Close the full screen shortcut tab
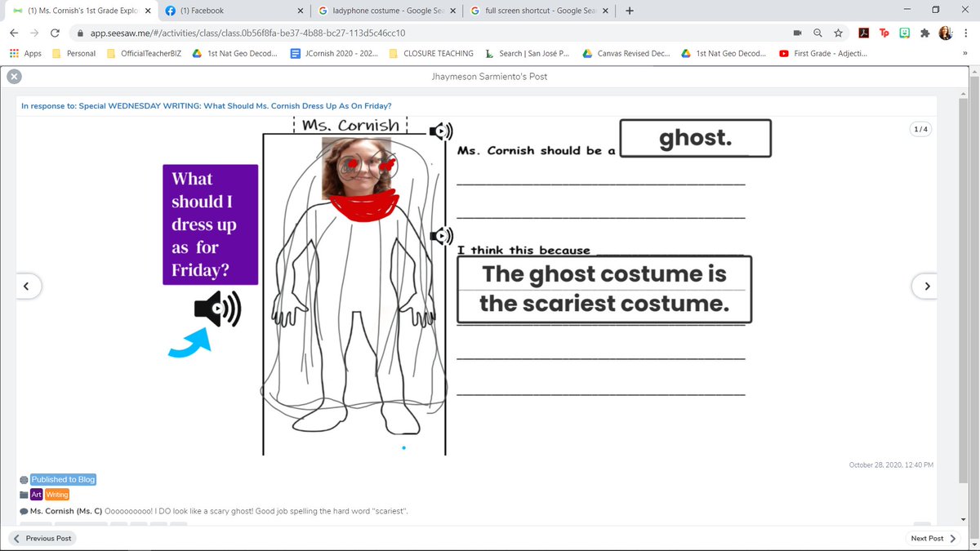Viewport: 980px width, 551px height. click(605, 11)
